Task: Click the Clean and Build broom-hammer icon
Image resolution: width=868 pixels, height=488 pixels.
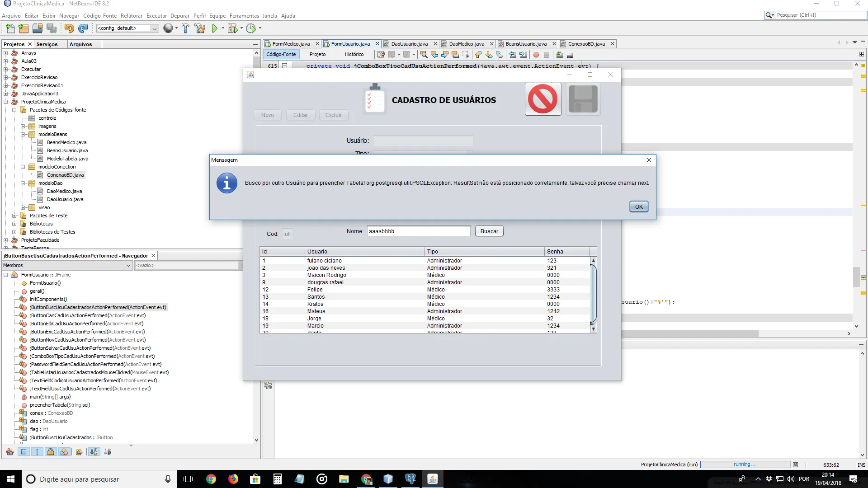Action: pos(200,28)
